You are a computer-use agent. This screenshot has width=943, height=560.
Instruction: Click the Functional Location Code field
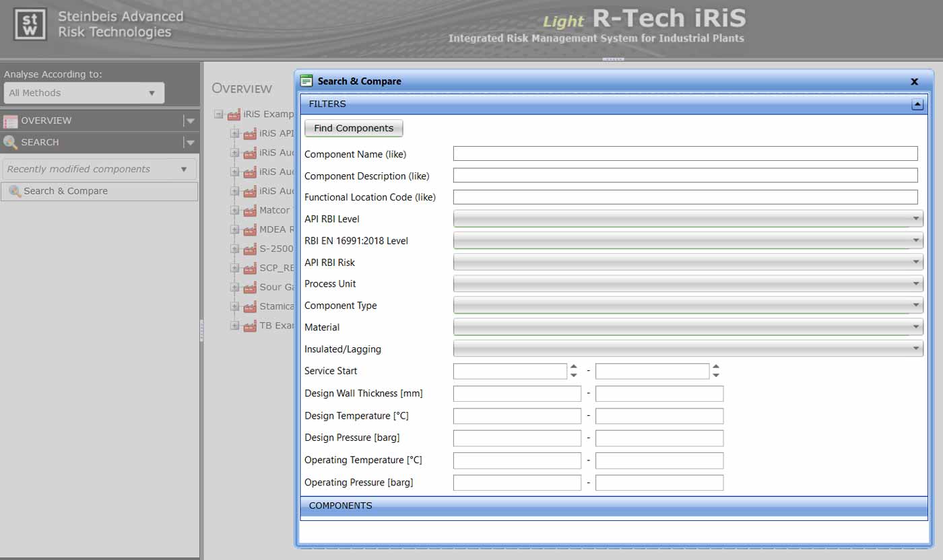coord(685,197)
